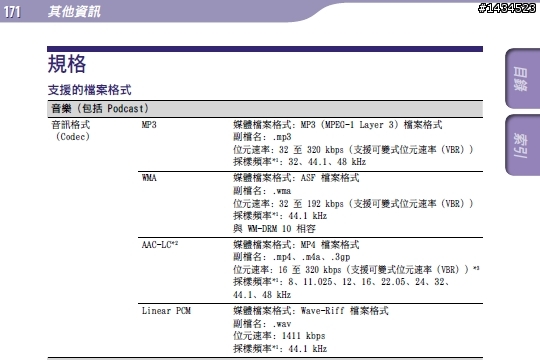The height and width of the screenshot is (360, 540).
Task: Click the 音樂（包括 Podcast）table header
Action: pyautogui.click(x=265, y=109)
